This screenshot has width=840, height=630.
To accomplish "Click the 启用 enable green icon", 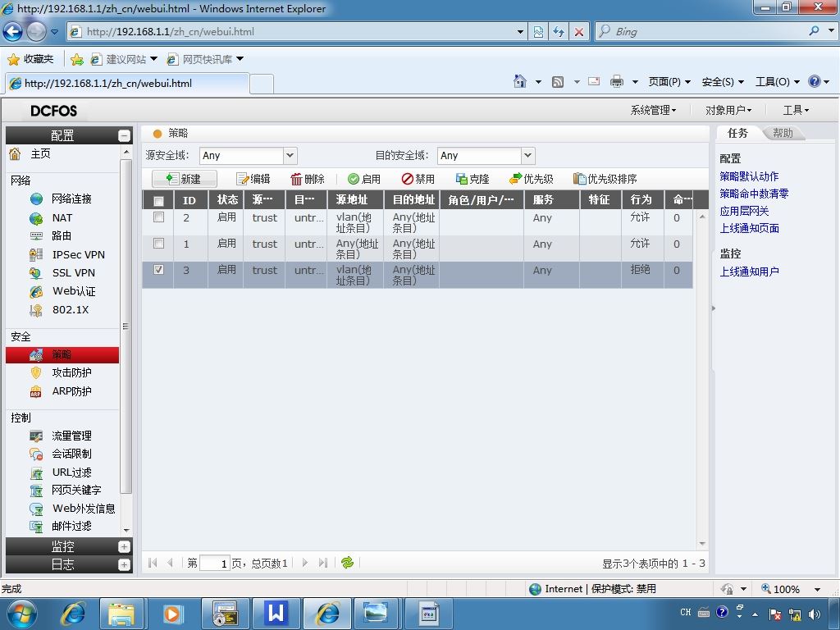I will click(353, 179).
